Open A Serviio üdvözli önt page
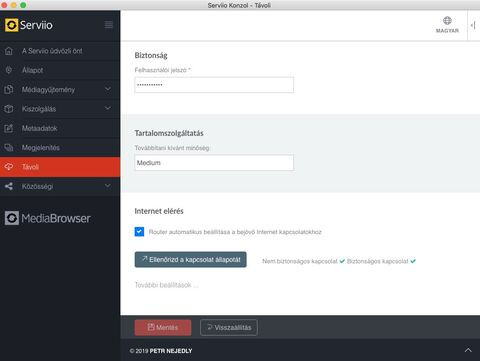 pos(60,51)
